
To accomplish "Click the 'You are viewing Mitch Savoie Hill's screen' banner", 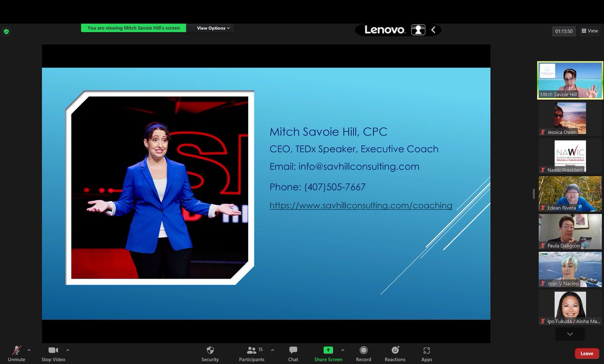I will point(133,28).
